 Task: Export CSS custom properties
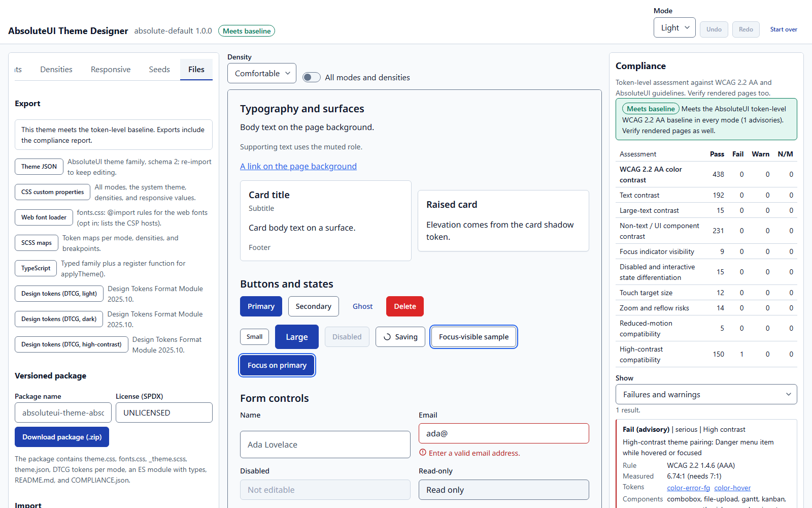tap(53, 192)
